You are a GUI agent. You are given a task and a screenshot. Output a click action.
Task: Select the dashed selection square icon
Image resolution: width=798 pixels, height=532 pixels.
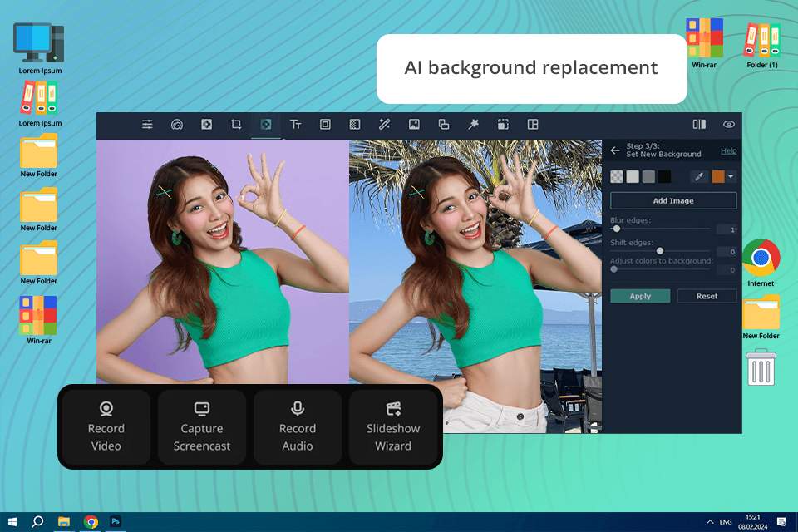coord(503,124)
